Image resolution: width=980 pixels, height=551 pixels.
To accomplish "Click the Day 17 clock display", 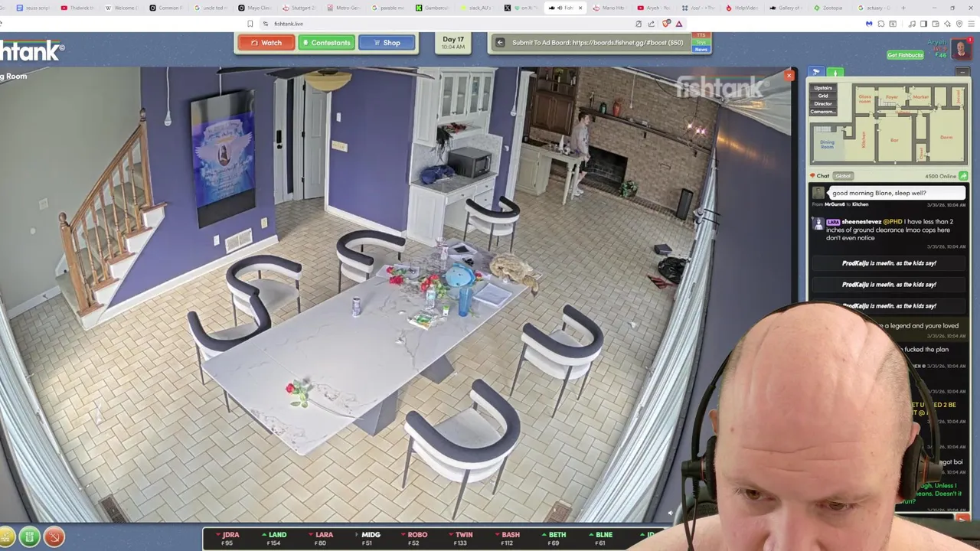I will (x=453, y=43).
